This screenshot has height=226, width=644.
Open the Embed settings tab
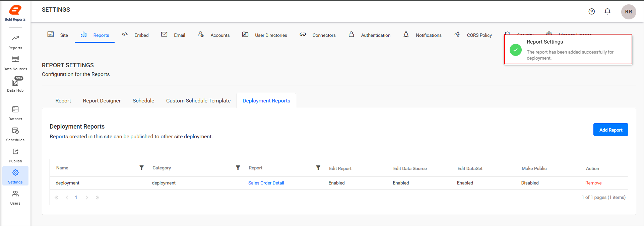(135, 35)
